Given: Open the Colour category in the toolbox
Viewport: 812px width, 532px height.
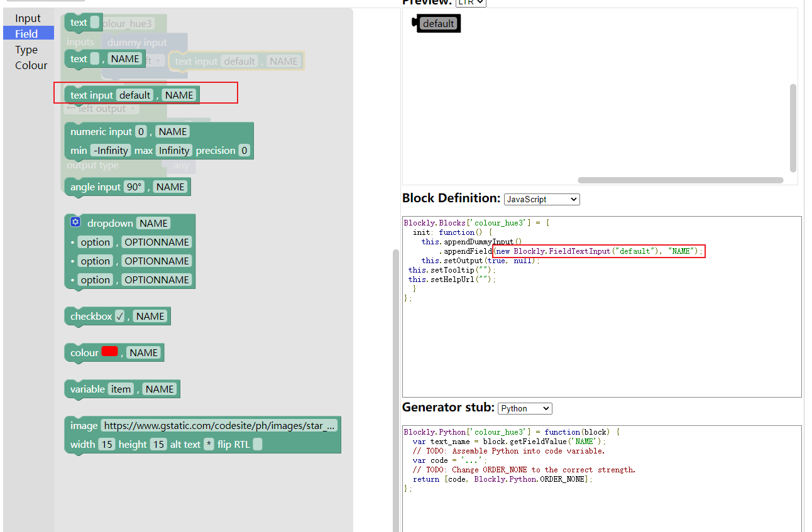Looking at the screenshot, I should (31, 65).
